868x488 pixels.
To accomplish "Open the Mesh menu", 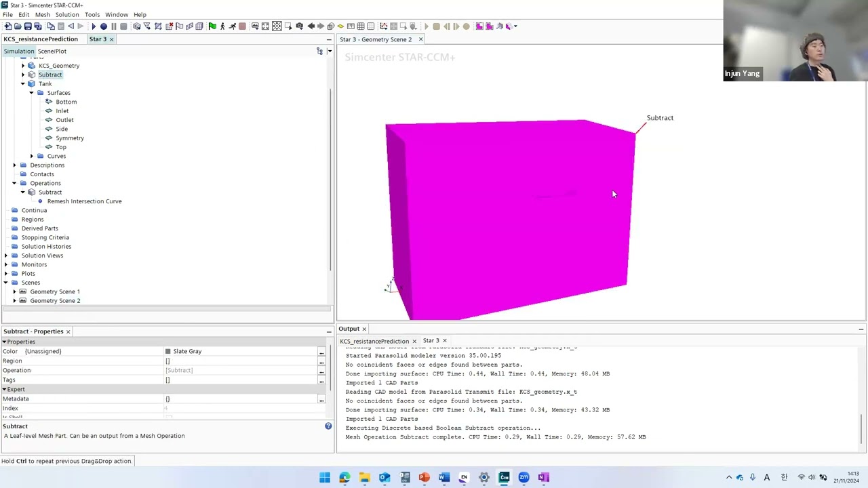I will [42, 14].
